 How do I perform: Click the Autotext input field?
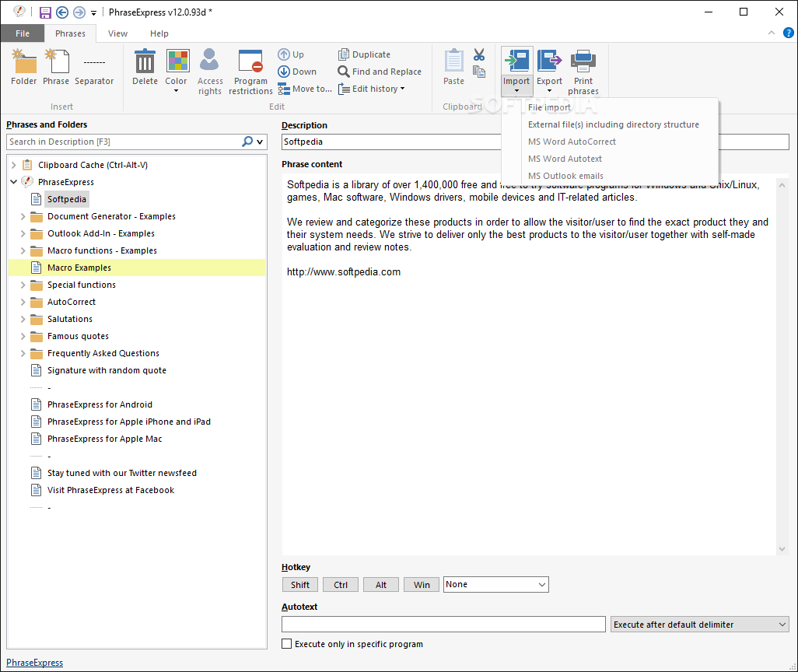coord(443,625)
